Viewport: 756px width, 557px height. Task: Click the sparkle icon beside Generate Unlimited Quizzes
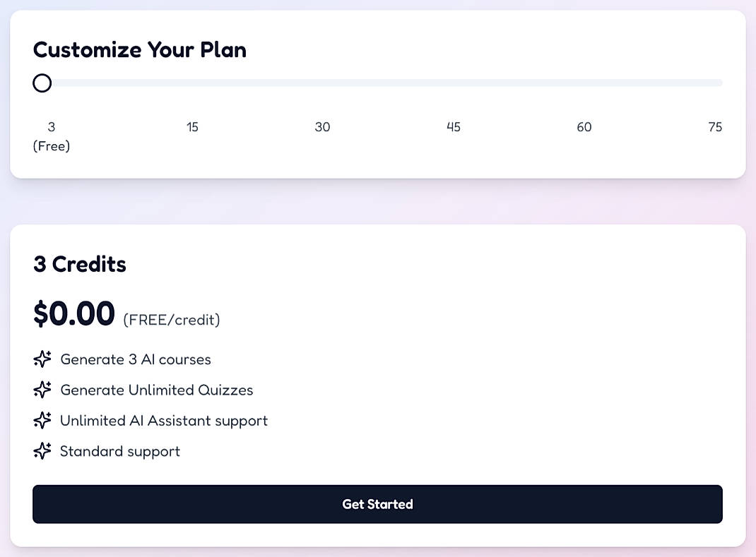pyautogui.click(x=42, y=390)
